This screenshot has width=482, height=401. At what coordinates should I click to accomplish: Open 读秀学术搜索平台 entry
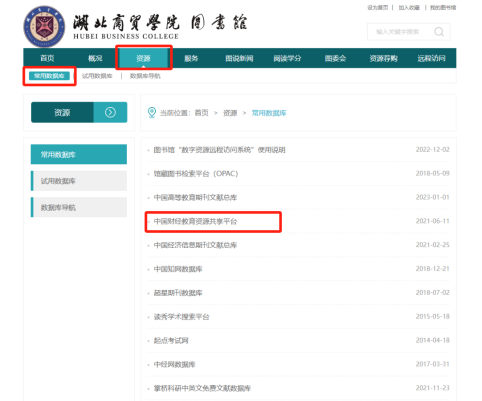click(x=181, y=317)
